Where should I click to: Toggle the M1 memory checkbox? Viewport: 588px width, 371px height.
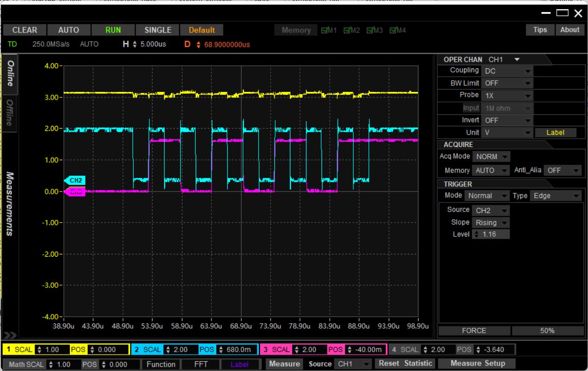tap(325, 30)
